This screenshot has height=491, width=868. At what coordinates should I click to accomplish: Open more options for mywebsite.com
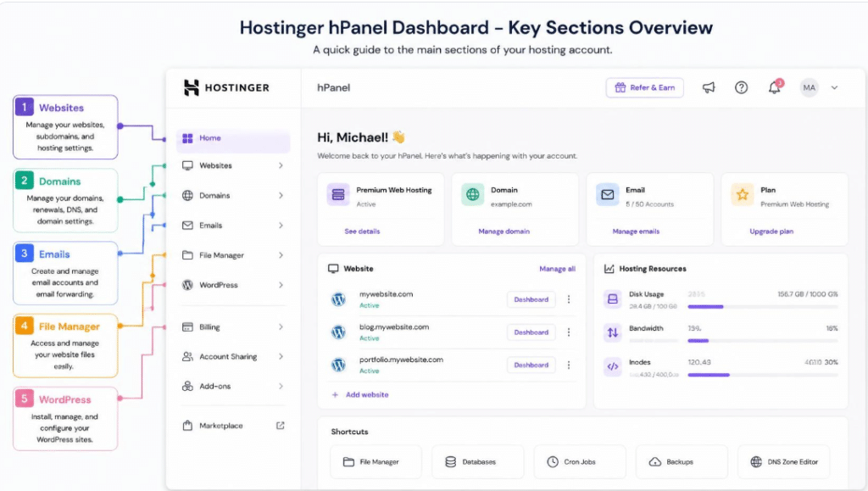tap(569, 299)
